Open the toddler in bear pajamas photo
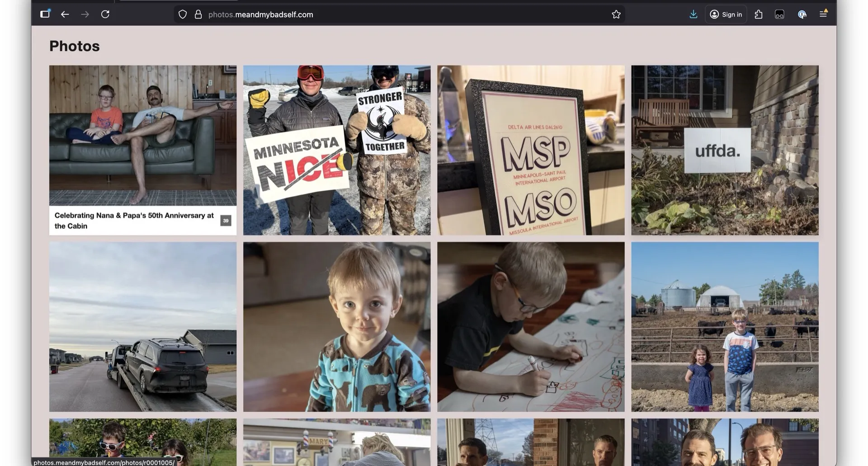 pyautogui.click(x=337, y=326)
